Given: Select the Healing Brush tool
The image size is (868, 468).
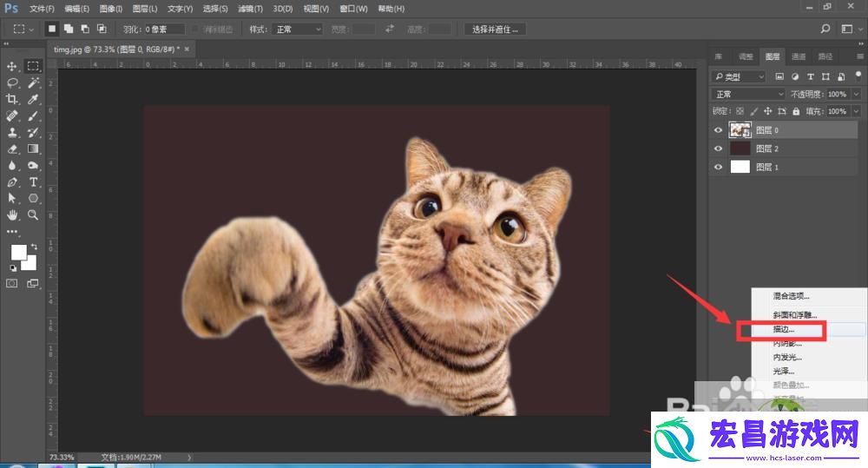Looking at the screenshot, I should (11, 116).
